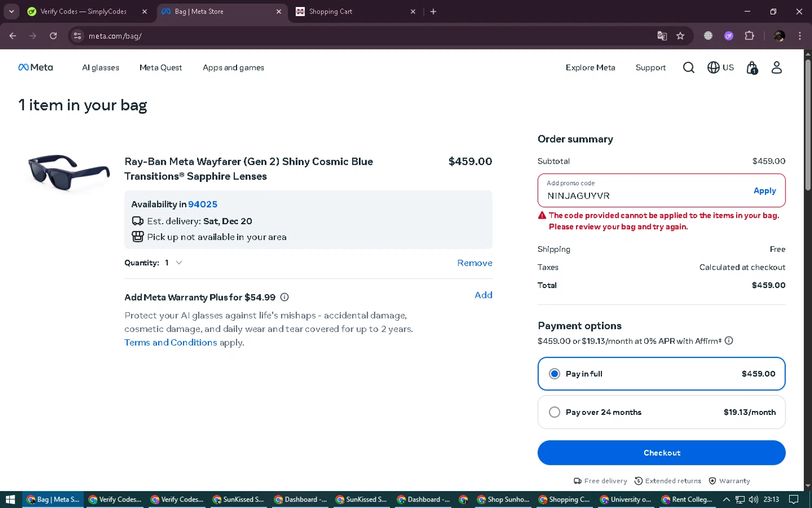This screenshot has width=812, height=508.
Task: Click the Warranty text at the bottom
Action: [735, 481]
